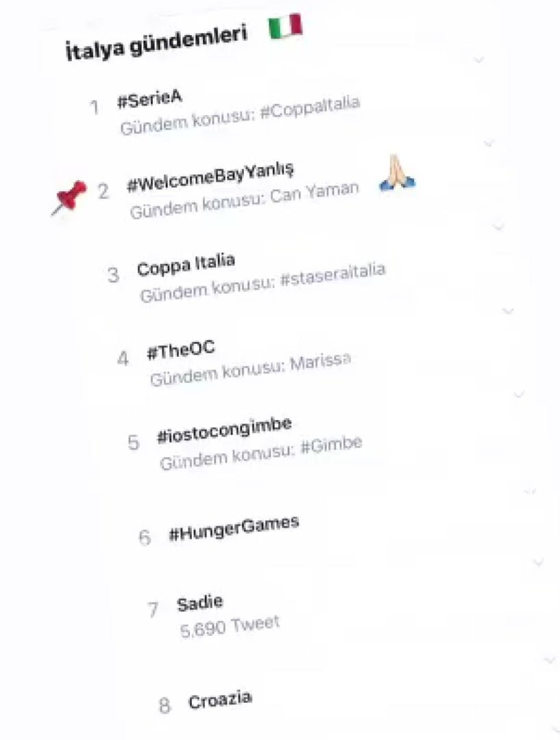Click the İtalya gündemleri heading
Image resolution: width=560 pixels, height=740 pixels.
coord(156,42)
